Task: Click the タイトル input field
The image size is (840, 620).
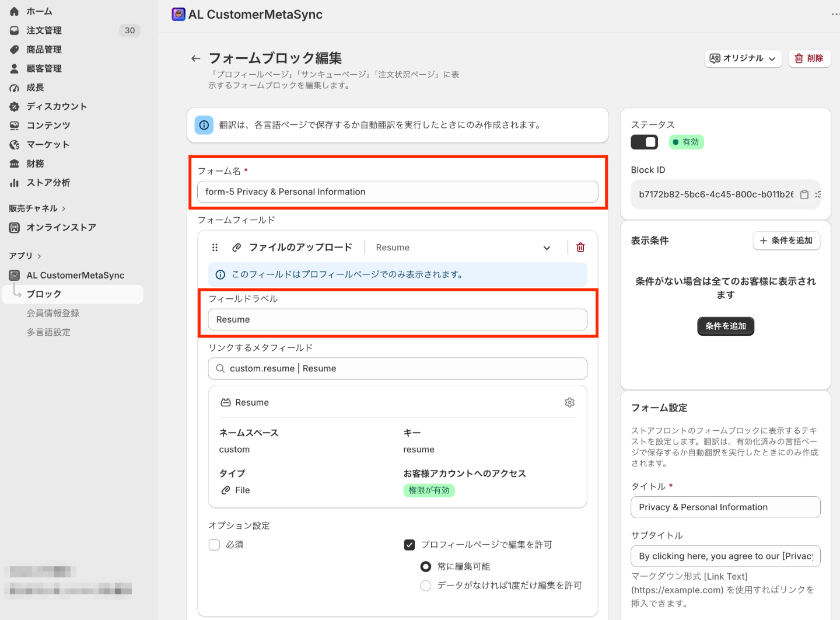Action: point(726,507)
